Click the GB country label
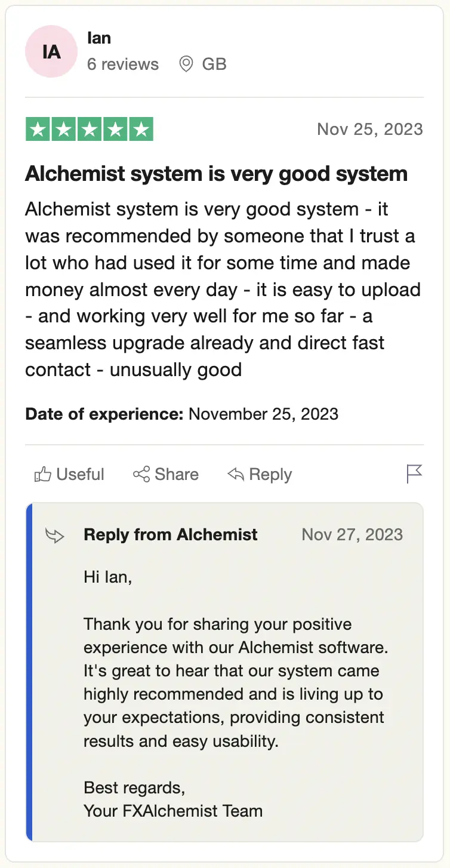The image size is (450, 868). pos(214,64)
